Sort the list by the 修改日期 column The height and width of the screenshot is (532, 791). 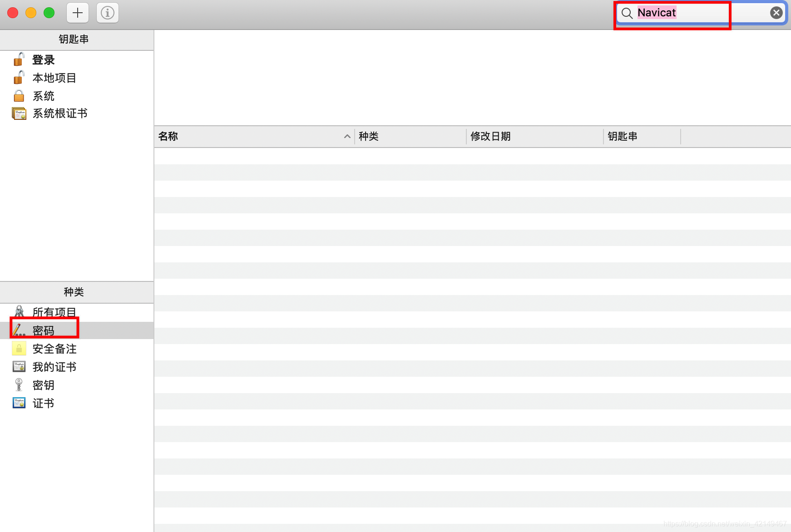coord(535,136)
